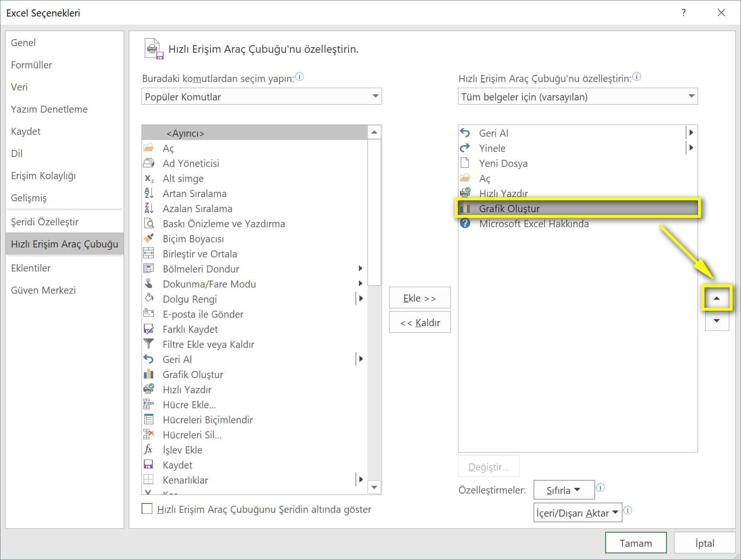Click the Farklı Kaydet icon
Screen dimensions: 741x560
tap(149, 329)
